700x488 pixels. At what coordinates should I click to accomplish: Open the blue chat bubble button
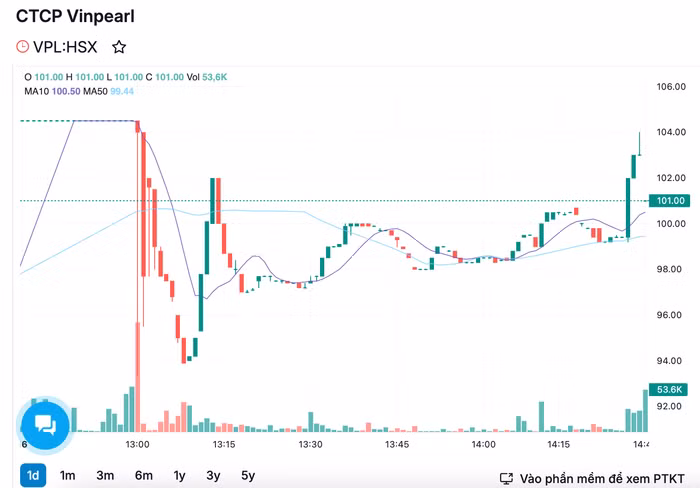click(45, 425)
